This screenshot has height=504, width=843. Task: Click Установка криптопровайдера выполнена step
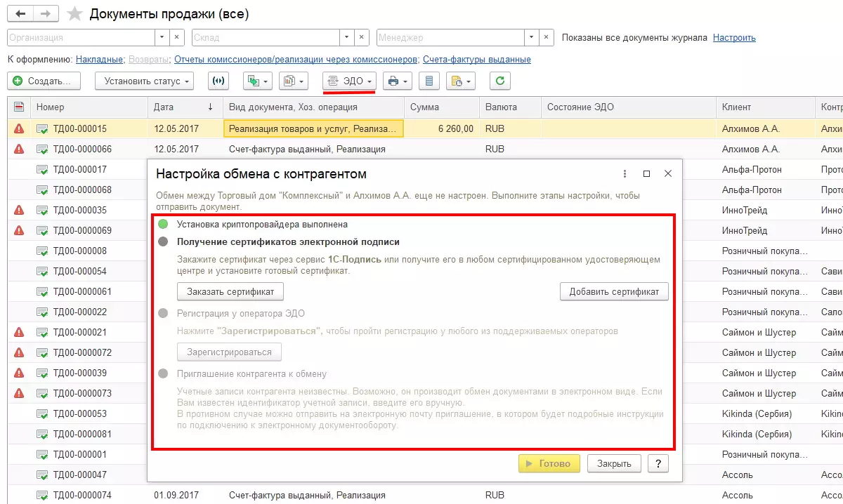coord(262,224)
